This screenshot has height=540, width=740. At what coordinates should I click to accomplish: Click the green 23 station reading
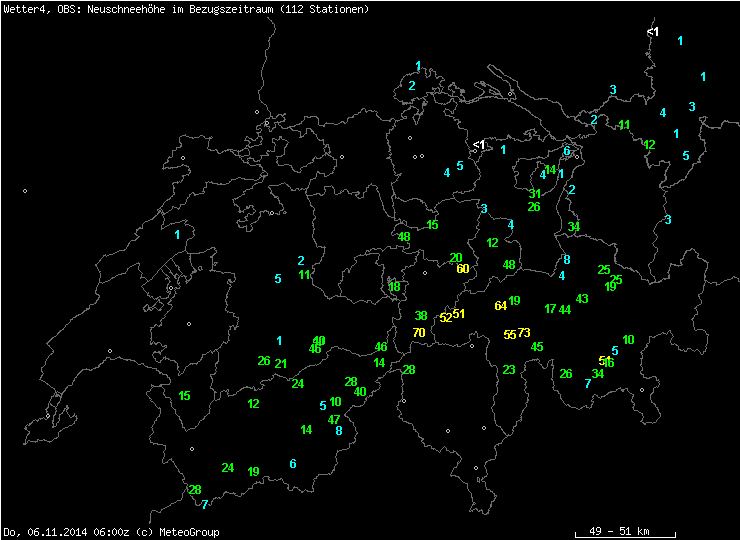pyautogui.click(x=509, y=370)
